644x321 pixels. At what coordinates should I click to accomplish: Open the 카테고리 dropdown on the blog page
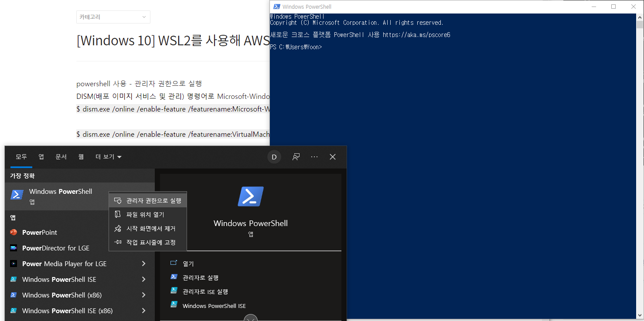(113, 17)
